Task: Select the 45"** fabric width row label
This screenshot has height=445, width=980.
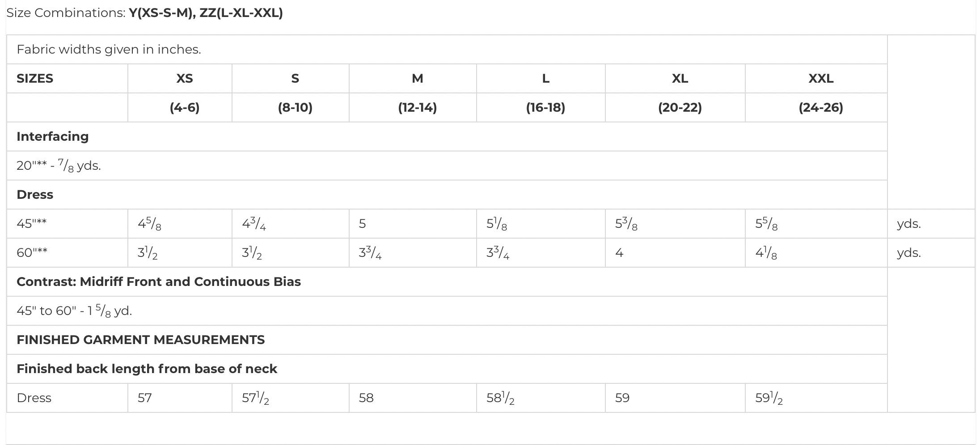Action: click(x=67, y=224)
